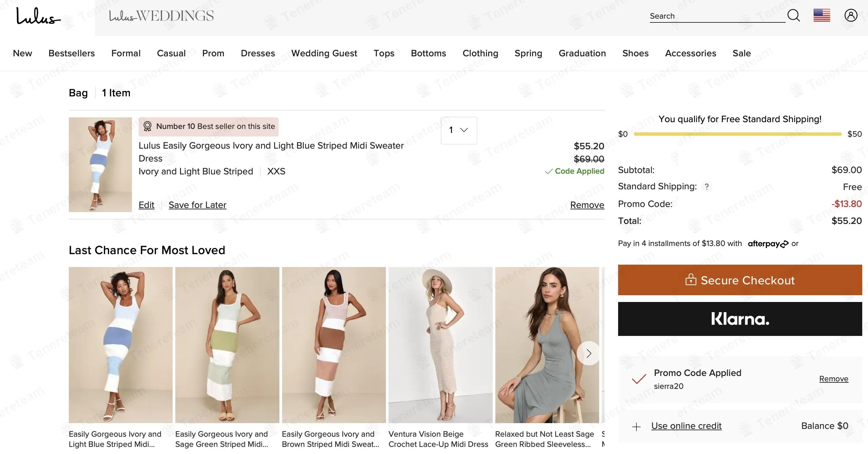Open the Ventura Vision Beige Crochet dress thumbnail
This screenshot has height=454, width=868.
440,344
